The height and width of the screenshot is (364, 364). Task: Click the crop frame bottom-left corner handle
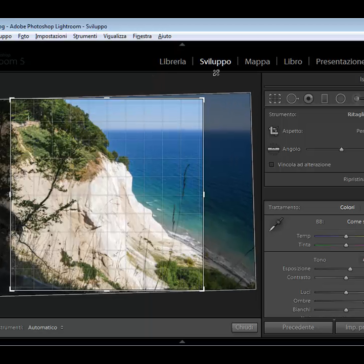pyautogui.click(x=12, y=289)
